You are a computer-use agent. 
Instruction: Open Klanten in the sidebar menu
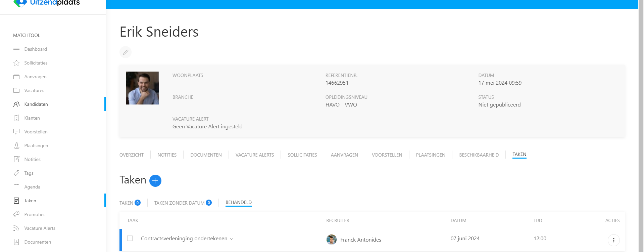[x=32, y=118]
